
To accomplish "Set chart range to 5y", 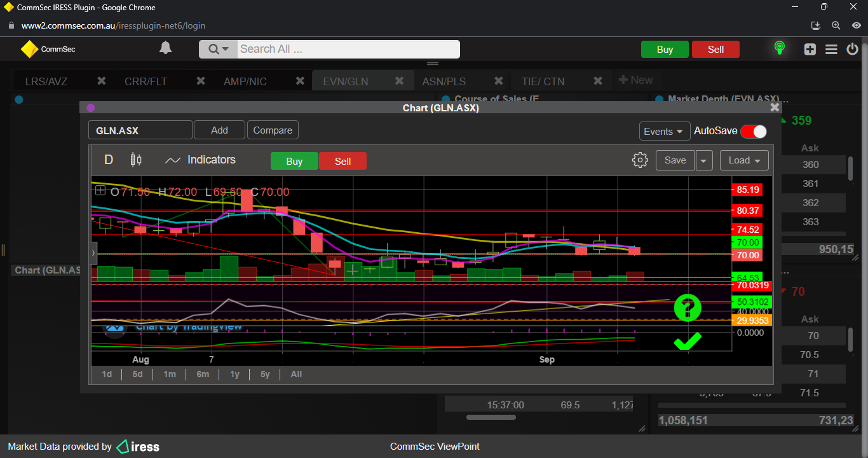I will (x=265, y=374).
